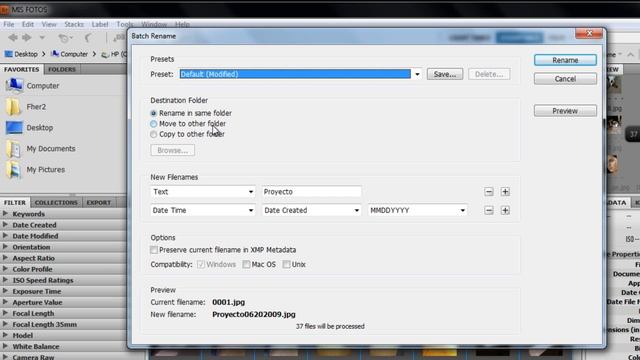This screenshot has width=640, height=360.
Task: Select Rename in same folder option
Action: pyautogui.click(x=153, y=113)
